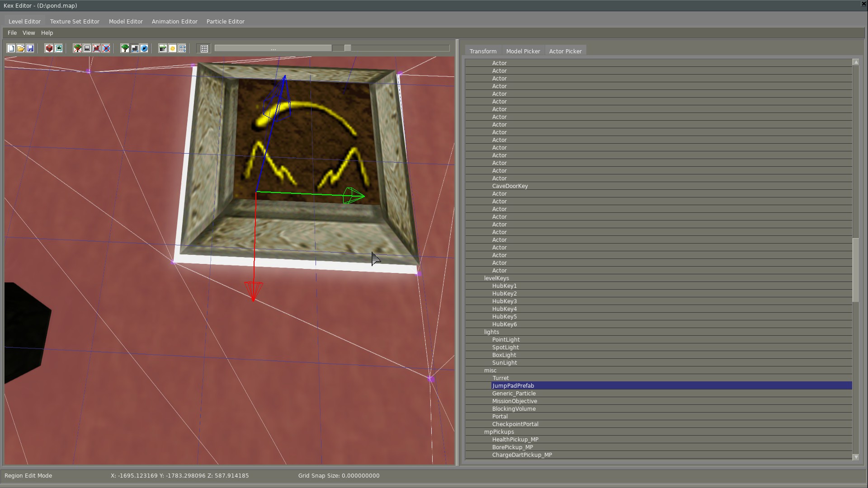Toggle the grid display button
The height and width of the screenshot is (488, 868).
[204, 48]
